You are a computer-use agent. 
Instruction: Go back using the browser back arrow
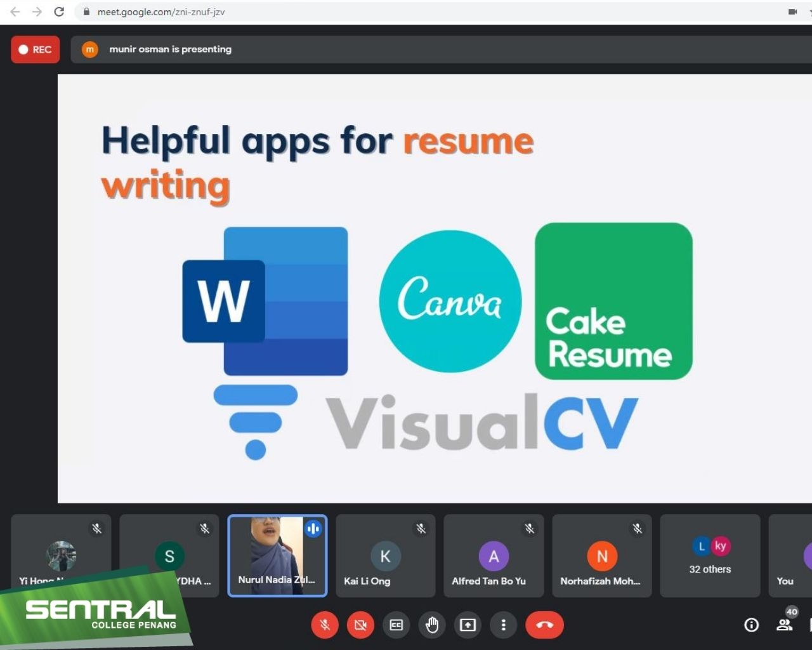pyautogui.click(x=15, y=11)
